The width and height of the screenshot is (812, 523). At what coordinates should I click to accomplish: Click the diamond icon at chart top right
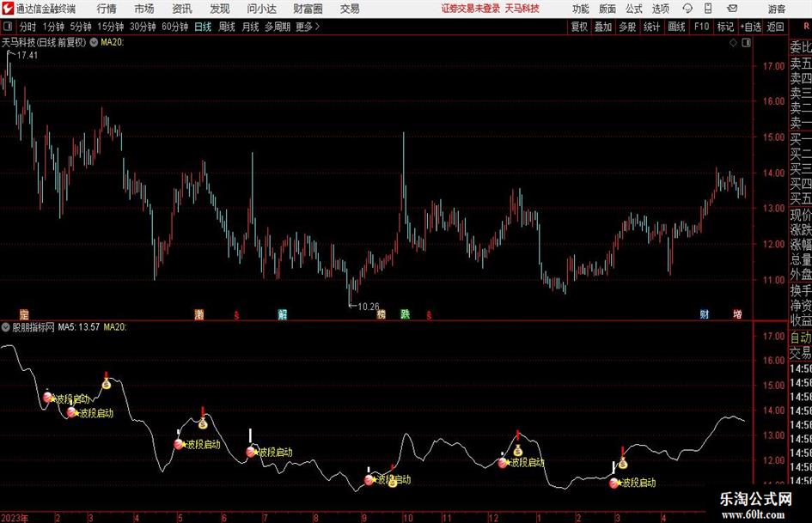(733, 43)
